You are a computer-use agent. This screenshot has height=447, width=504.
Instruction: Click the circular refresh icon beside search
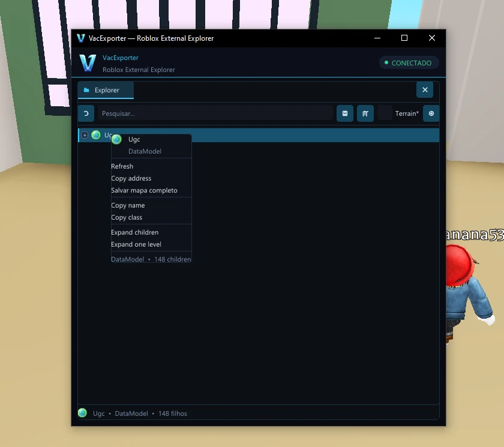pyautogui.click(x=86, y=113)
